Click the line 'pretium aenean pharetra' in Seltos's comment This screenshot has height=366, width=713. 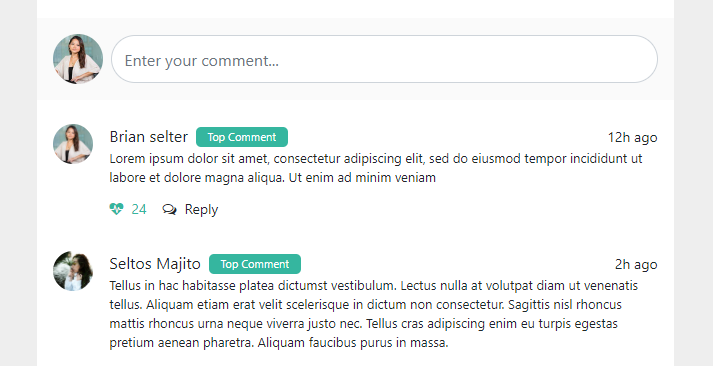[279, 343]
